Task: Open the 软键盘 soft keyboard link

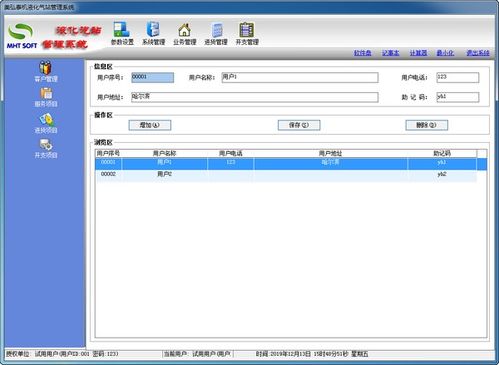Action: [363, 53]
